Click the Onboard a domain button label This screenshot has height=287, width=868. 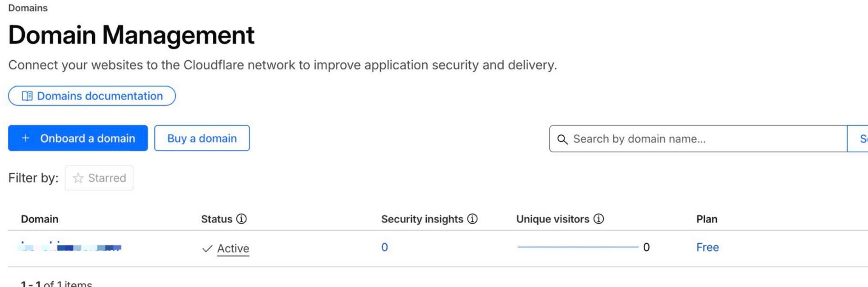coord(88,138)
